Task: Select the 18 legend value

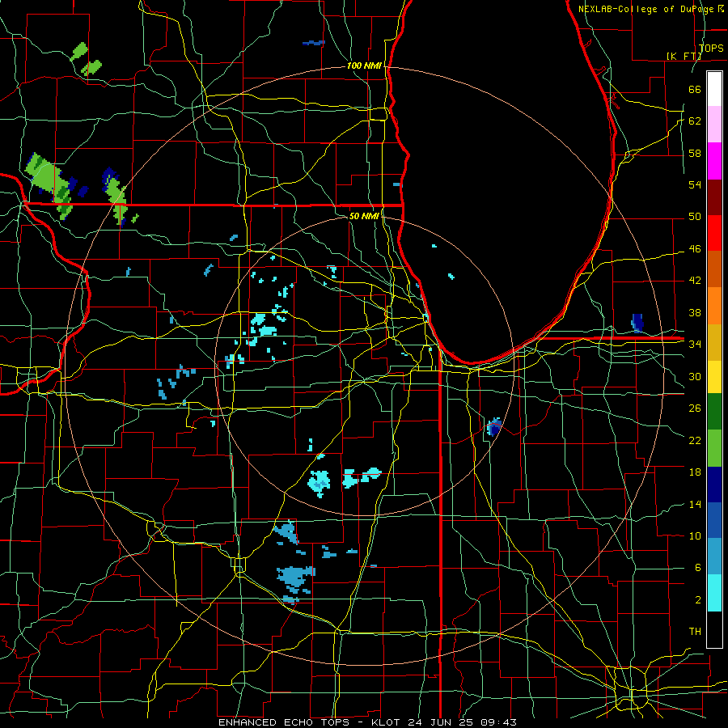Action: pos(695,472)
